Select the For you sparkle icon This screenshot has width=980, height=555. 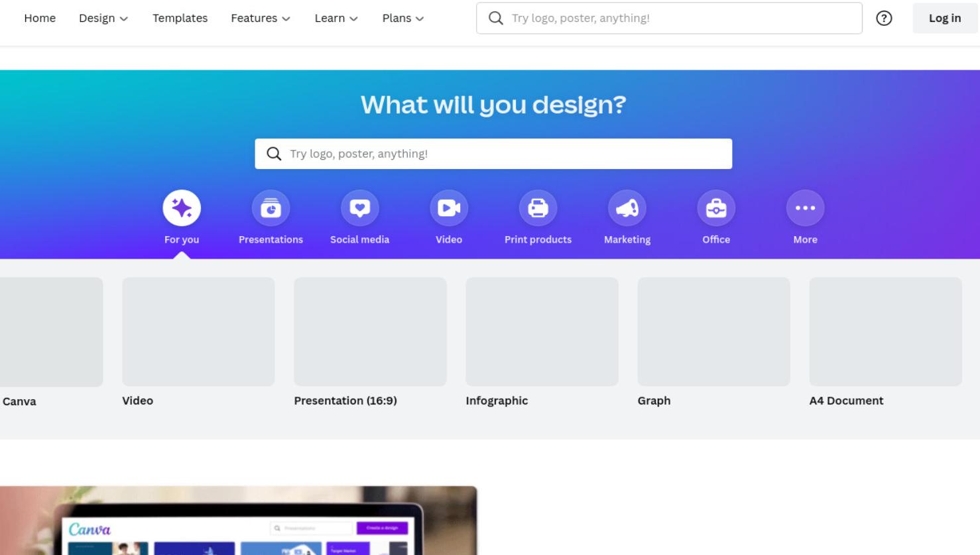click(182, 208)
